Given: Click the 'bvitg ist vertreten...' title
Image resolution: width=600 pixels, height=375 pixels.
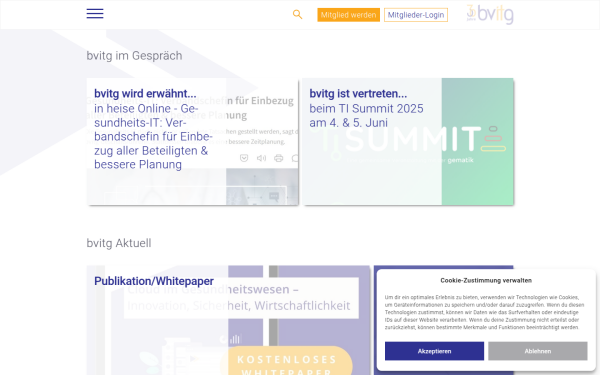Looking at the screenshot, I should click(x=358, y=94).
